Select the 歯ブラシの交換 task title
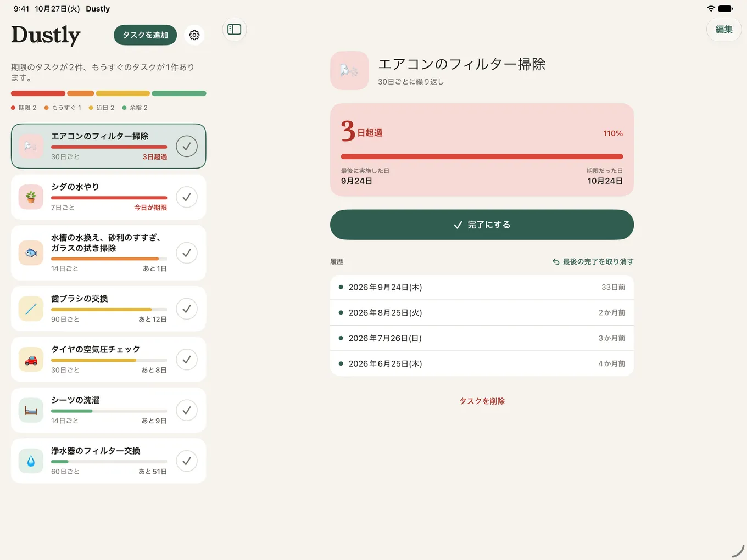 tap(80, 299)
